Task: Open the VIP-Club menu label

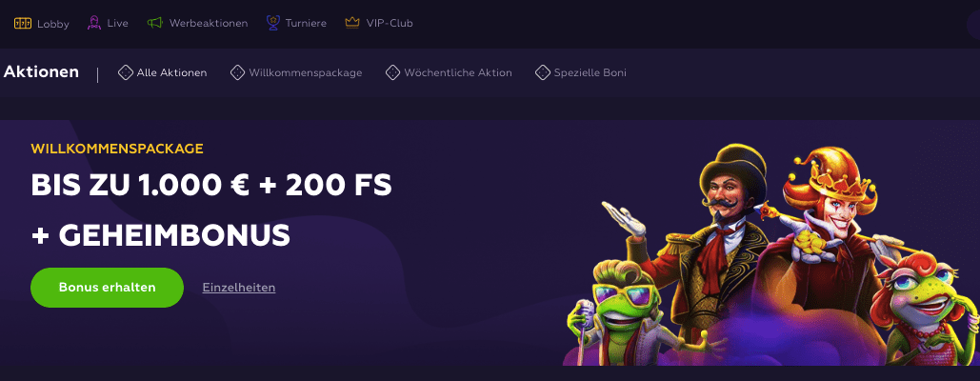Action: [390, 23]
